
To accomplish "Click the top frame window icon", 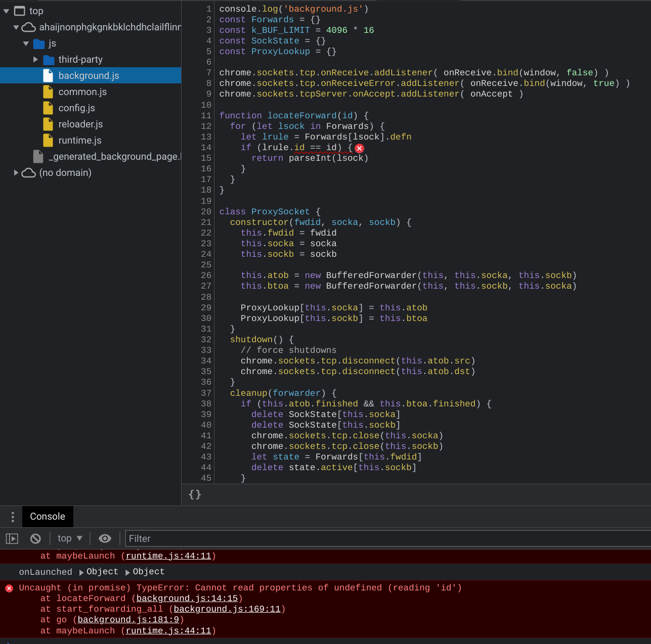I will point(20,11).
